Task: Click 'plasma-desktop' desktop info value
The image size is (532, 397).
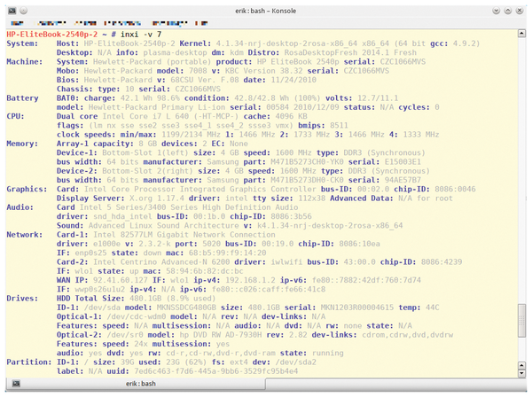Action: pyautogui.click(x=175, y=53)
